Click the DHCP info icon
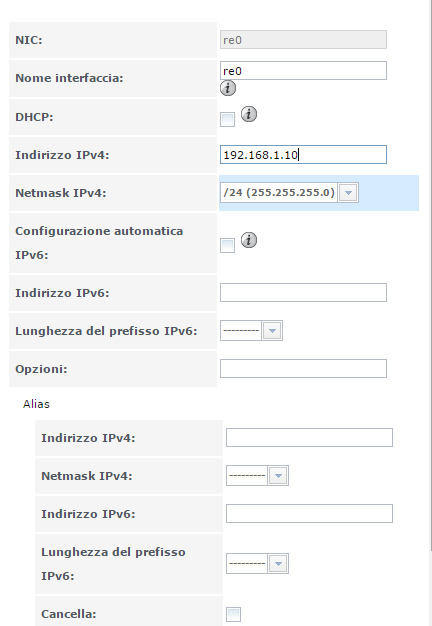Image resolution: width=432 pixels, height=626 pixels. pos(249,114)
